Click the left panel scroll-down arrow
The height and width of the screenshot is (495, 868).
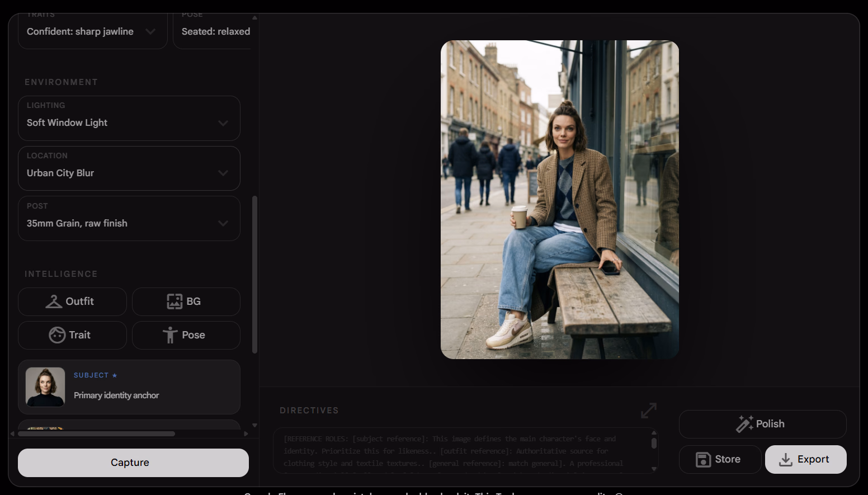[255, 426]
